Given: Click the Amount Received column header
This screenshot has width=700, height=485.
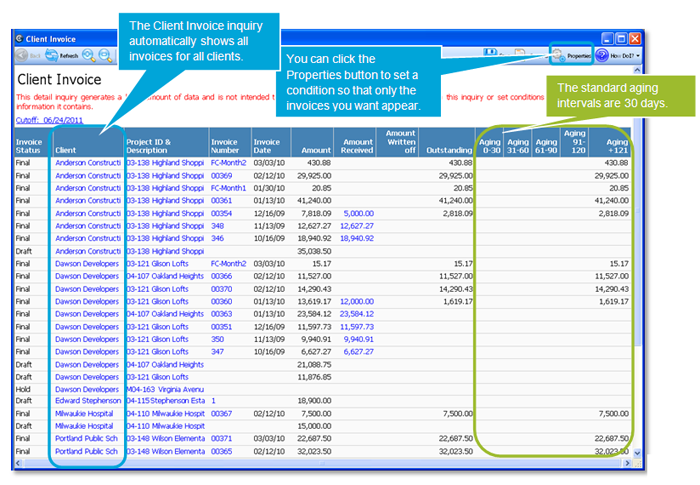Looking at the screenshot, I should click(x=357, y=145).
